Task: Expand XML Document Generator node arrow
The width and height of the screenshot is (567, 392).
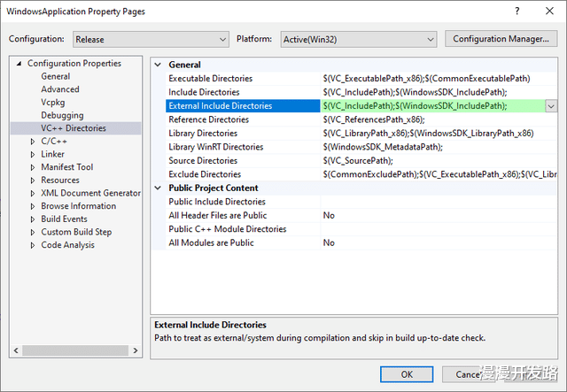Action: pyautogui.click(x=33, y=194)
